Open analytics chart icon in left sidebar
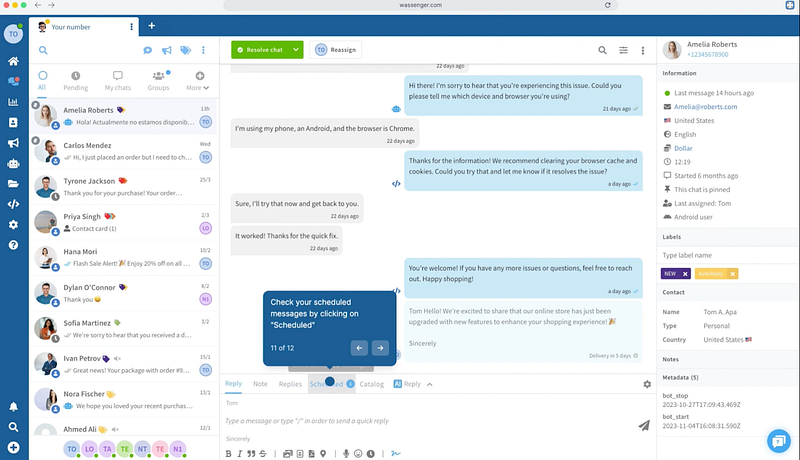 (x=14, y=101)
